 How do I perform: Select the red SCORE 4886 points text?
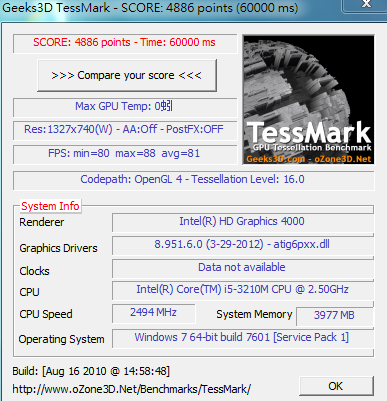(124, 43)
